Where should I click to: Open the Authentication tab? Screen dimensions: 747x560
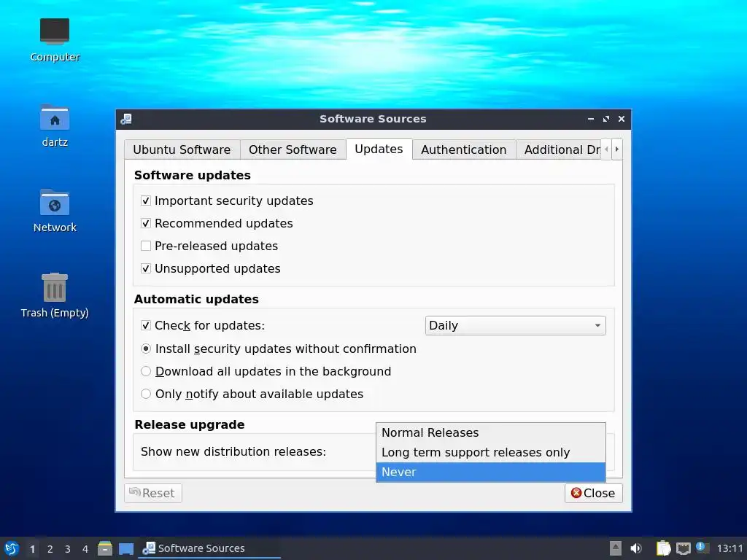[x=463, y=149]
